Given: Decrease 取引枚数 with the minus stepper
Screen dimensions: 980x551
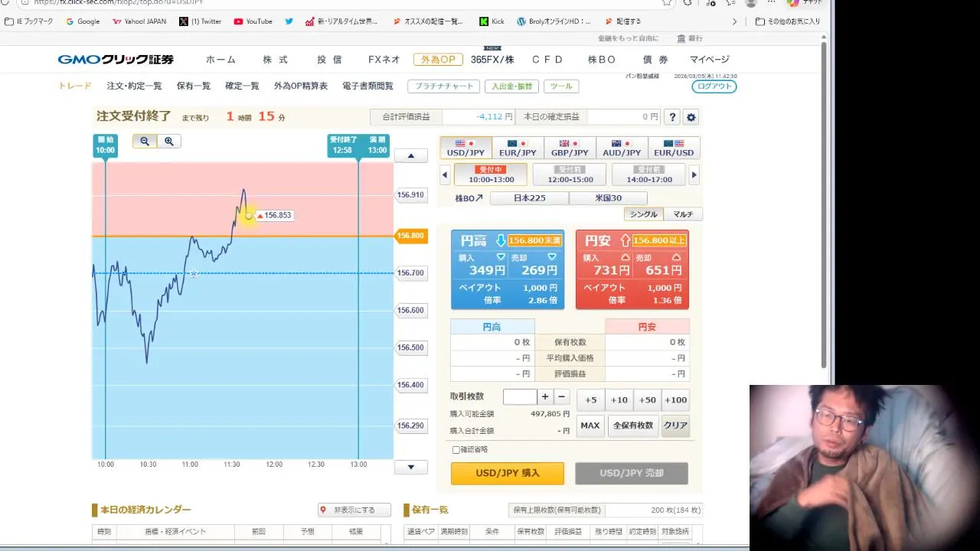Looking at the screenshot, I should (x=561, y=396).
